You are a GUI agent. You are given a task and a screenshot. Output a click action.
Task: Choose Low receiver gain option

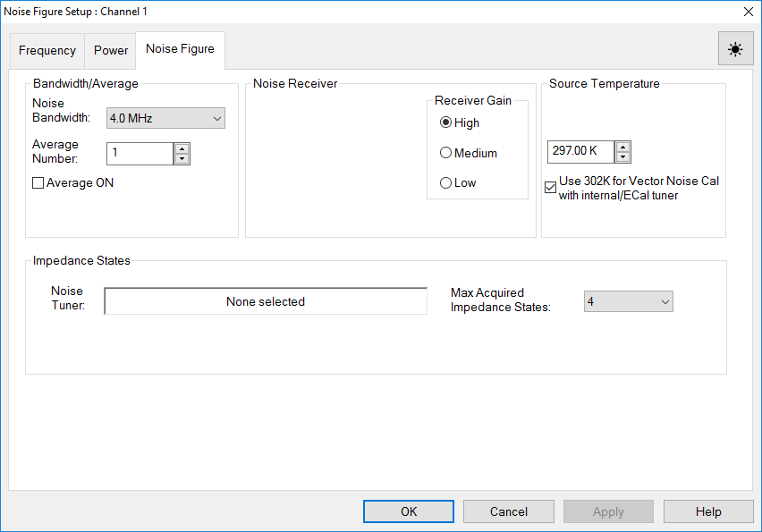coord(445,183)
